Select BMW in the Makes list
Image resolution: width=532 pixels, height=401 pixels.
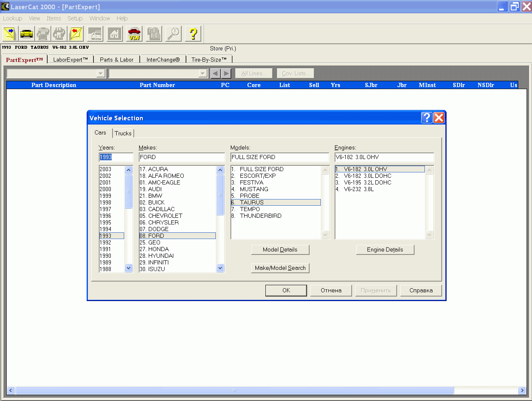177,196
